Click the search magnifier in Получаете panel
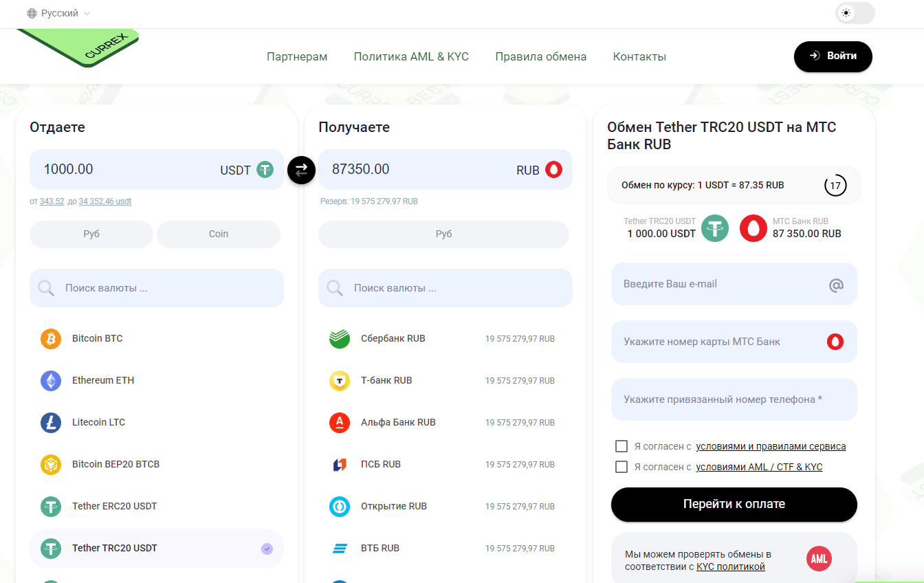Screen dimensions: 924x583 click(335, 288)
